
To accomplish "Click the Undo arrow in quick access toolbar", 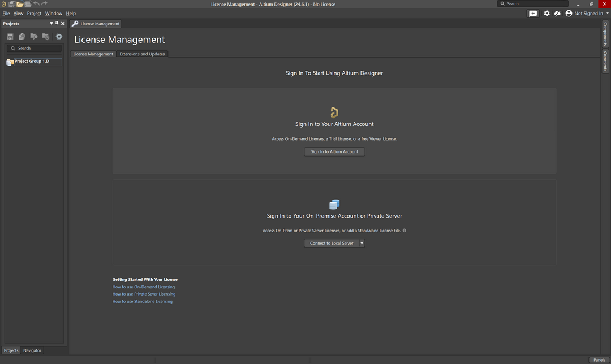I will [x=36, y=4].
